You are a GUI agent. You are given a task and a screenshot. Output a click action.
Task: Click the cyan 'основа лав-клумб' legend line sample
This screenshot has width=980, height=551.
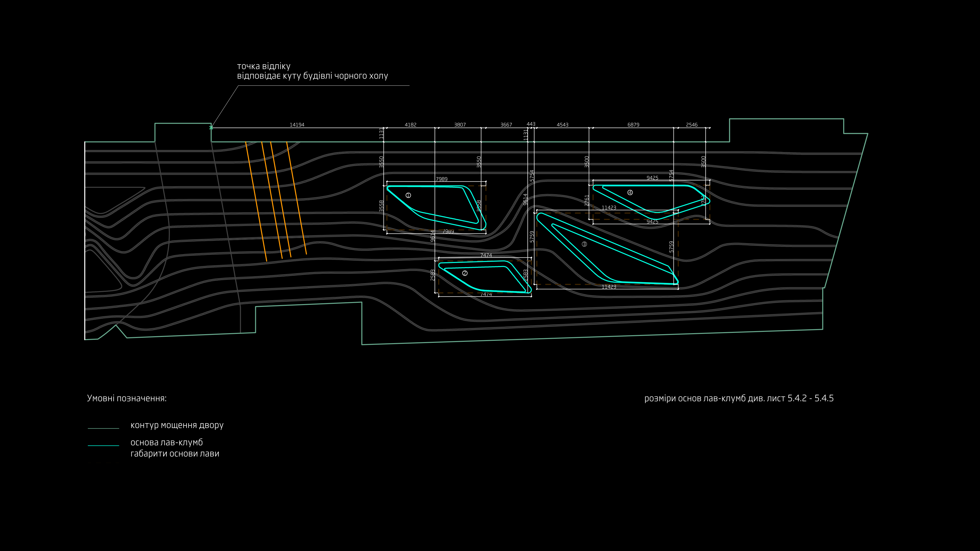[103, 445]
